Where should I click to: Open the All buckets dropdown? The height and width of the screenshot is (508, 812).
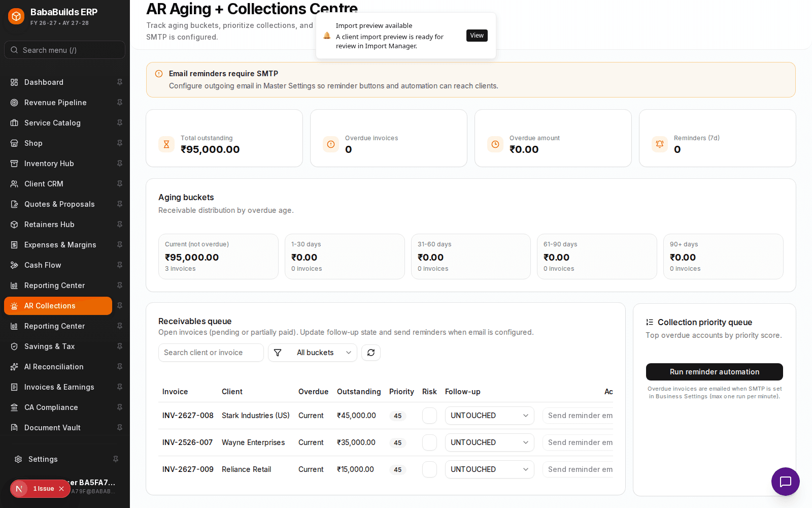coord(313,353)
